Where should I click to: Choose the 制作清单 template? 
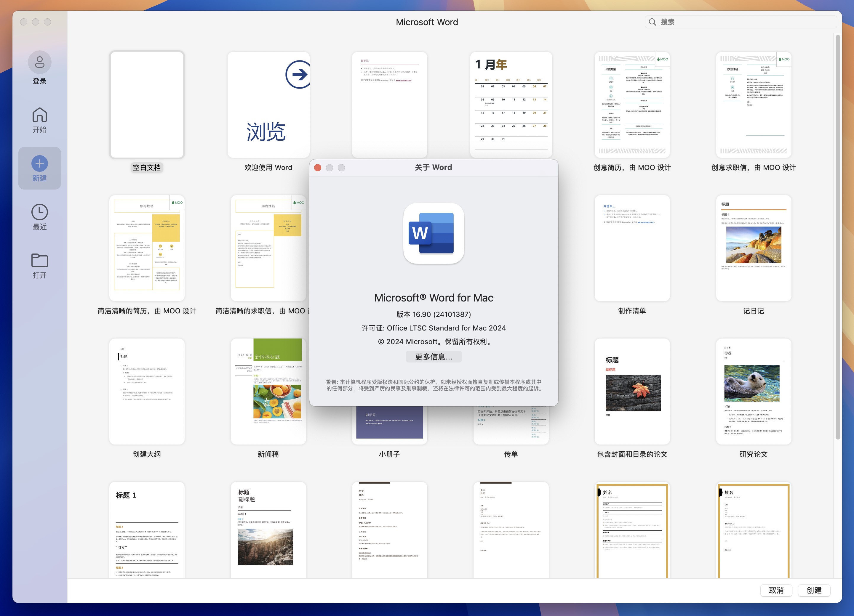pyautogui.click(x=632, y=248)
